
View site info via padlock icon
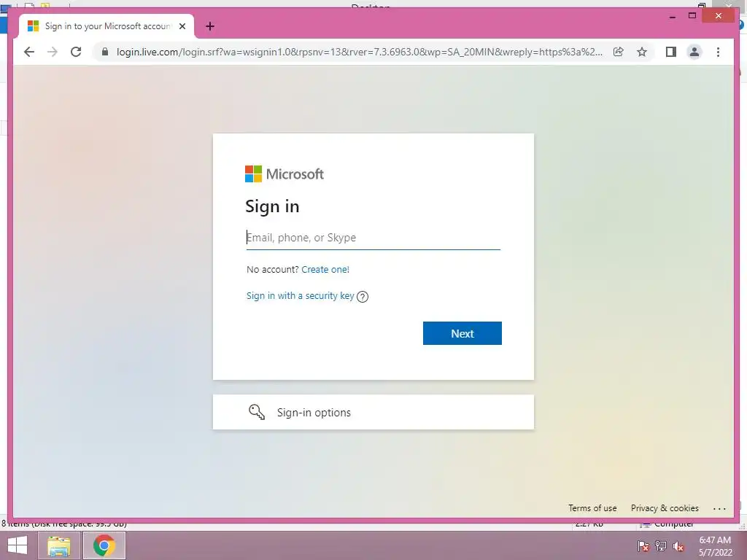point(105,52)
